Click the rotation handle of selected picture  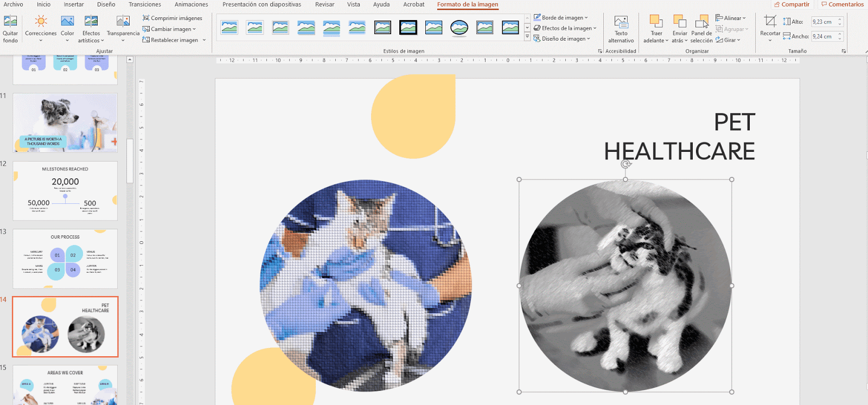[626, 164]
